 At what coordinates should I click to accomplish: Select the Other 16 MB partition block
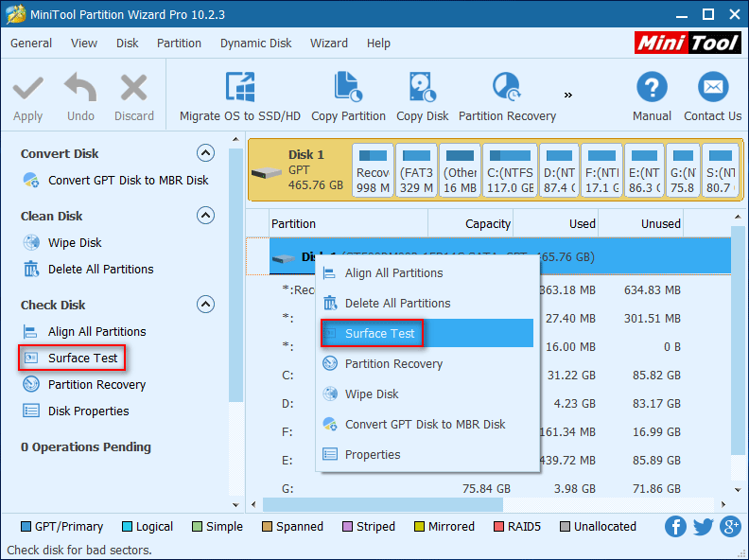point(460,170)
